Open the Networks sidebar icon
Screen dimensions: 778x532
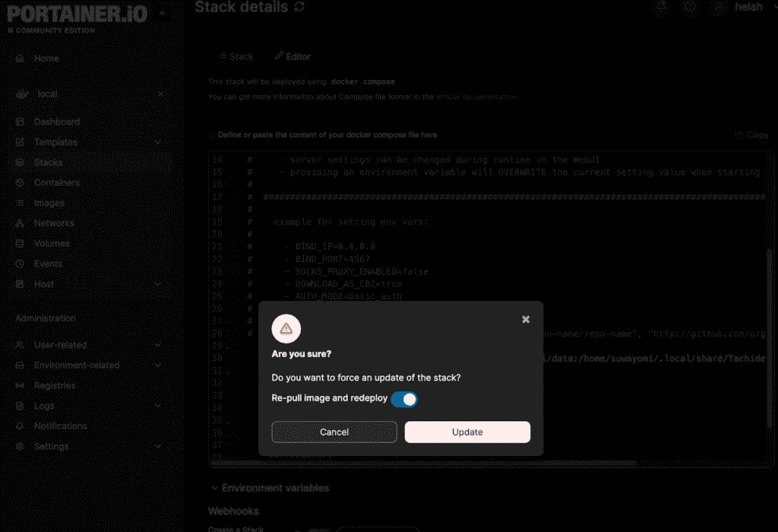pyautogui.click(x=21, y=223)
